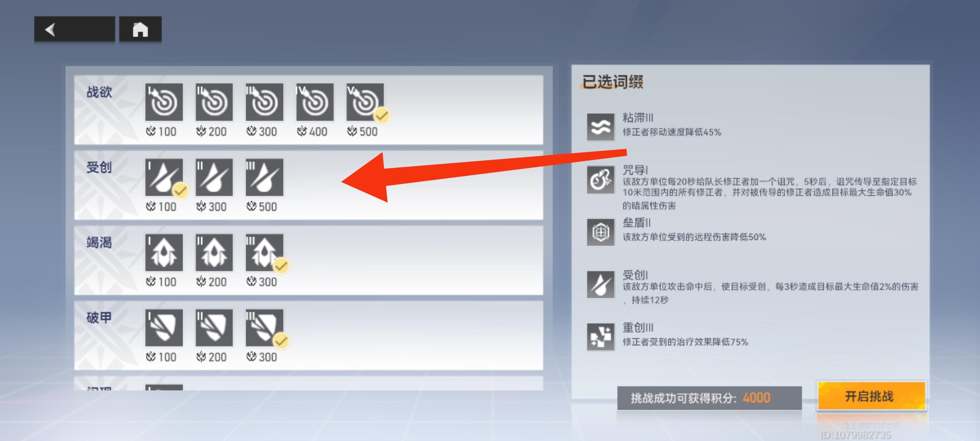Viewport: 980px width, 441px height.
Task: Return to the home screen icon
Action: [x=140, y=29]
